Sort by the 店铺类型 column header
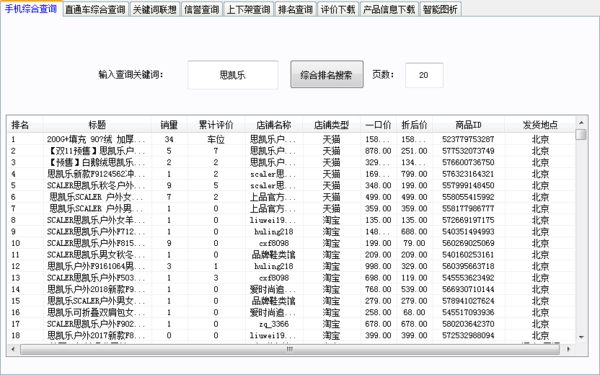Image resolution: width=600 pixels, height=375 pixels. tap(331, 125)
